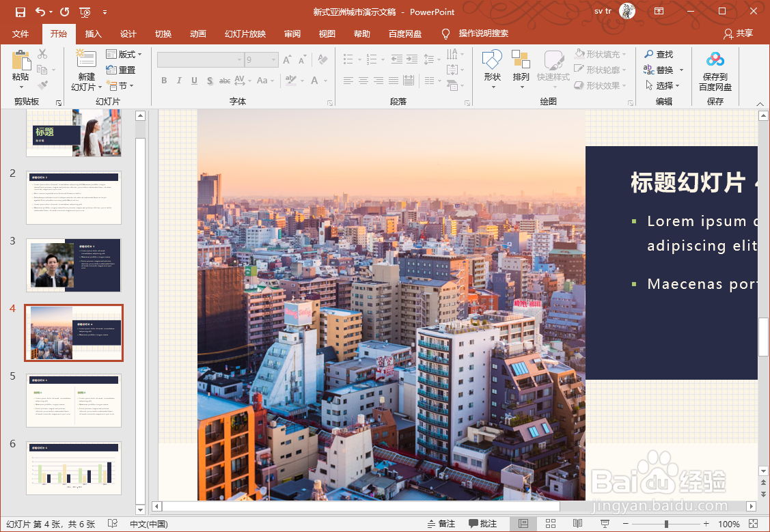770x532 pixels.
Task: Save the presentation with the floppy disk icon
Action: pos(20,12)
